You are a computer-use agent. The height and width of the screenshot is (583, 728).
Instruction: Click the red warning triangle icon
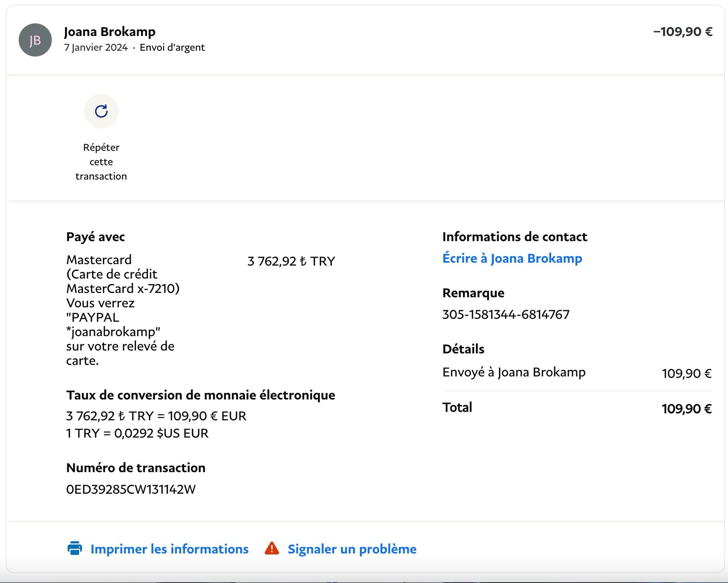[x=272, y=548]
